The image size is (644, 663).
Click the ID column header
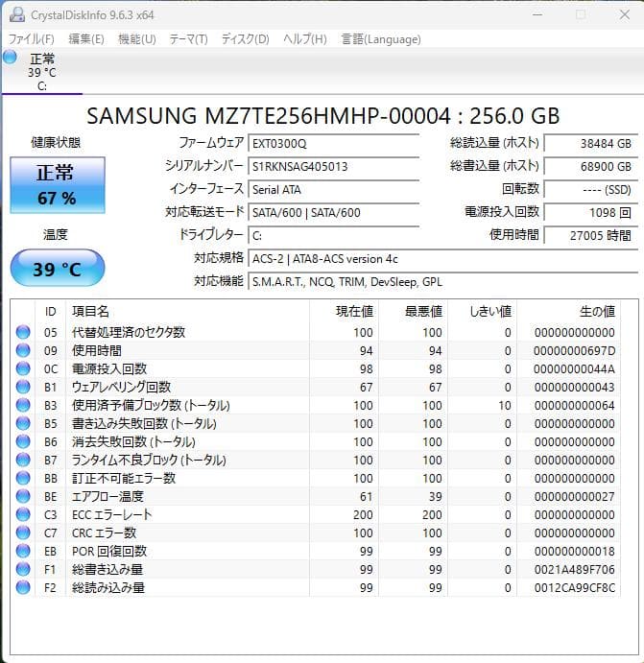pos(50,312)
